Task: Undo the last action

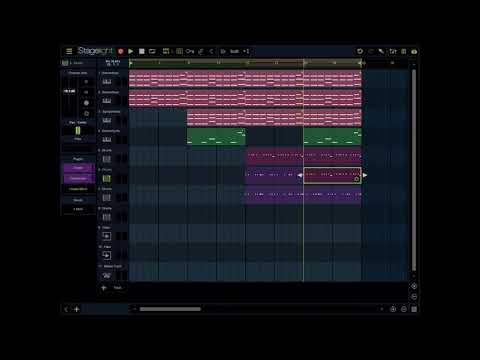Action: (360, 51)
